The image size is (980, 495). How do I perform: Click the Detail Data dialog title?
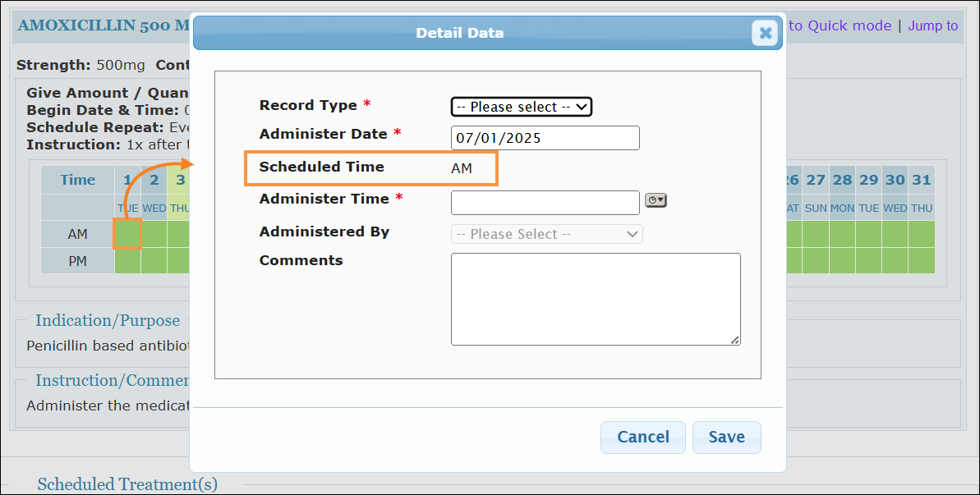click(x=460, y=33)
